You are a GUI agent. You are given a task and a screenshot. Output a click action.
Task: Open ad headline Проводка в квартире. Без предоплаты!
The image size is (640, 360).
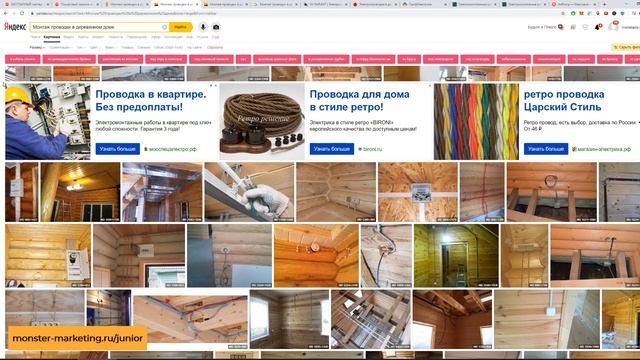click(151, 100)
